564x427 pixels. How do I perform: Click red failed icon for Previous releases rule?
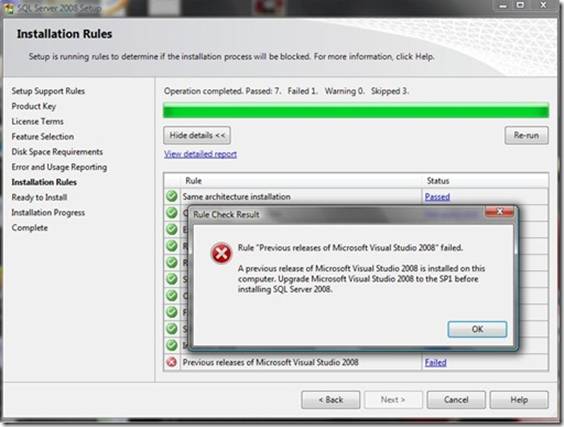point(172,362)
